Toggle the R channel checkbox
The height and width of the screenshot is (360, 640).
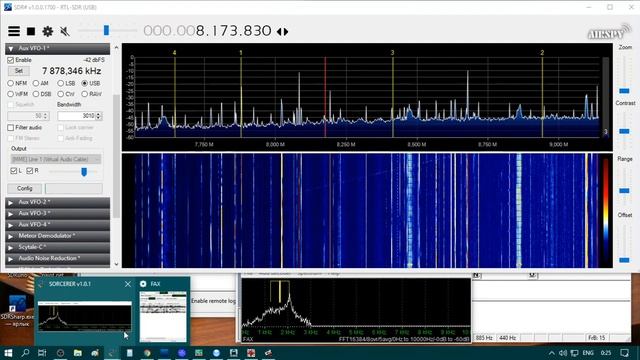(29, 171)
